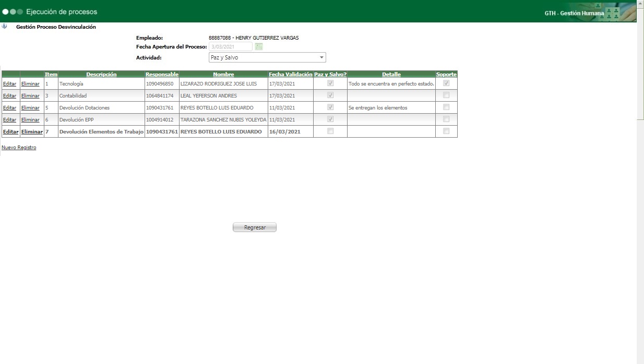Screen dimensions: 644x364
Task: Click GTH - Gestión Humana header text
Action: coord(574,14)
